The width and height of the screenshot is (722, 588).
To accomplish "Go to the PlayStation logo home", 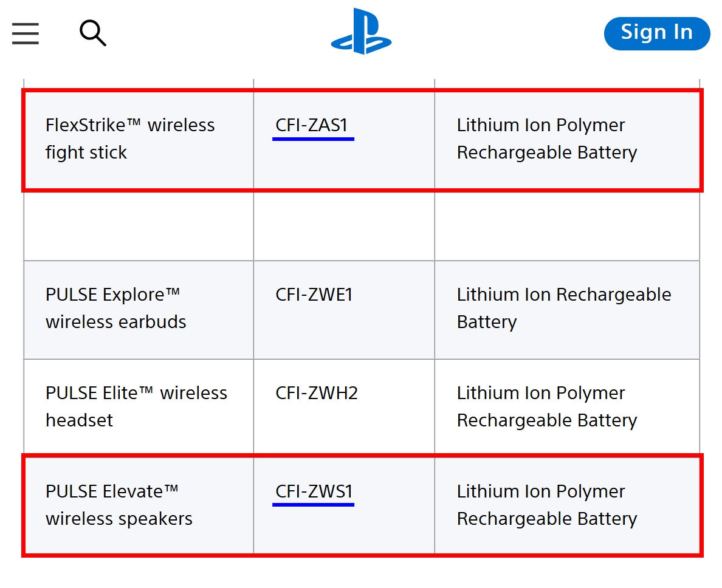I will (361, 32).
